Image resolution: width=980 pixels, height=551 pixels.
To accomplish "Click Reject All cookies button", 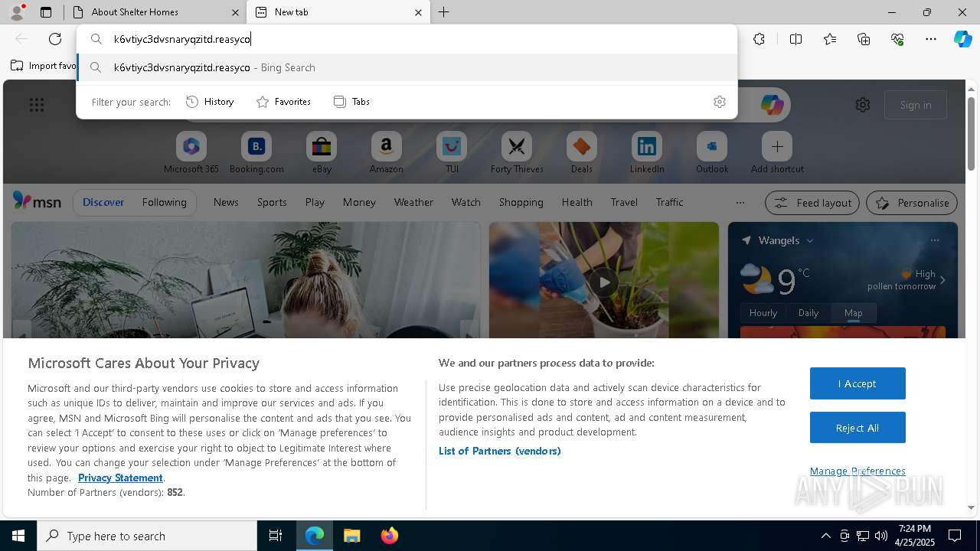I will 857,428.
